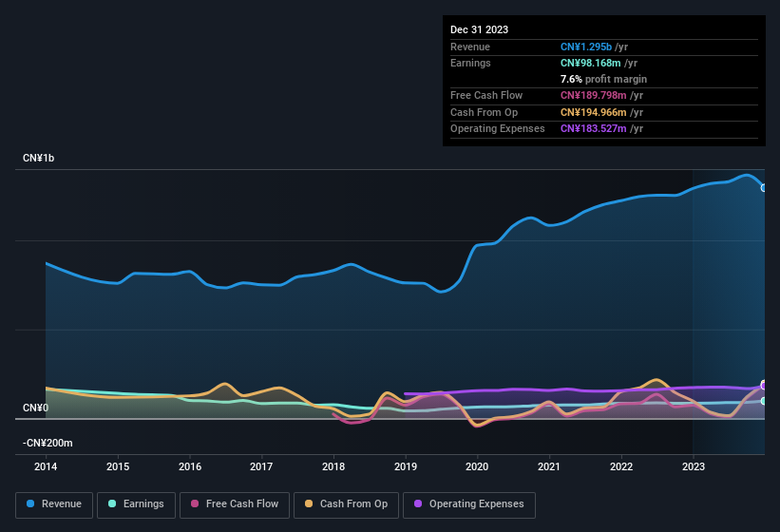Toggle the Operating Expenses legend button
This screenshot has height=532, width=780.
point(469,504)
